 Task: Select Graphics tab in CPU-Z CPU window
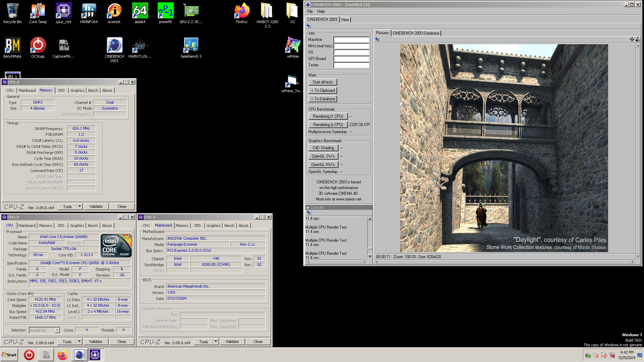[x=77, y=226]
